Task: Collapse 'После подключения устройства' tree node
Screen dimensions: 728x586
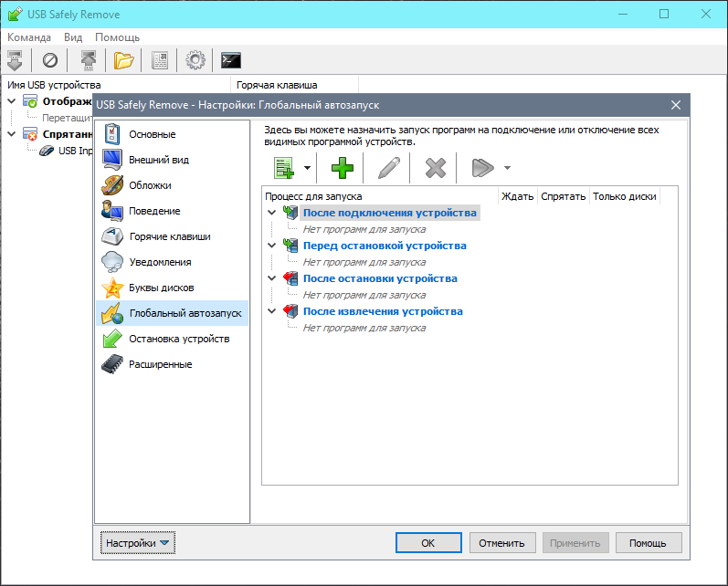Action: [x=271, y=213]
